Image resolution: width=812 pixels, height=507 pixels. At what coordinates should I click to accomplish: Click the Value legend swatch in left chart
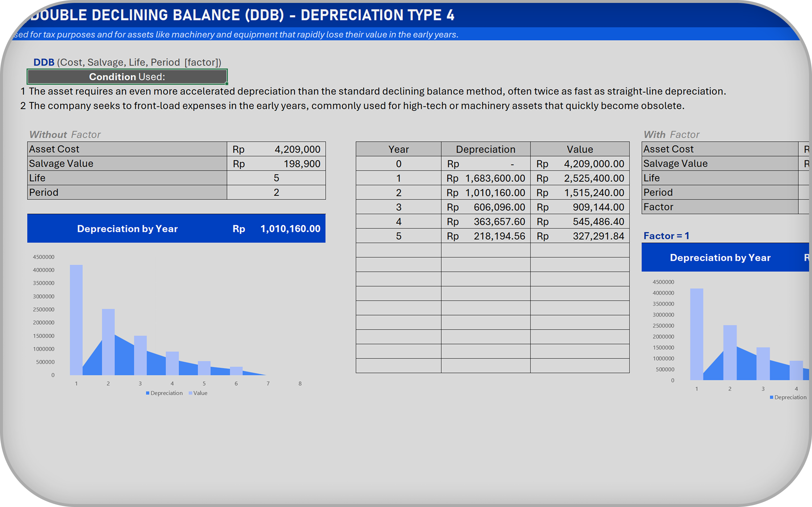[x=191, y=393]
